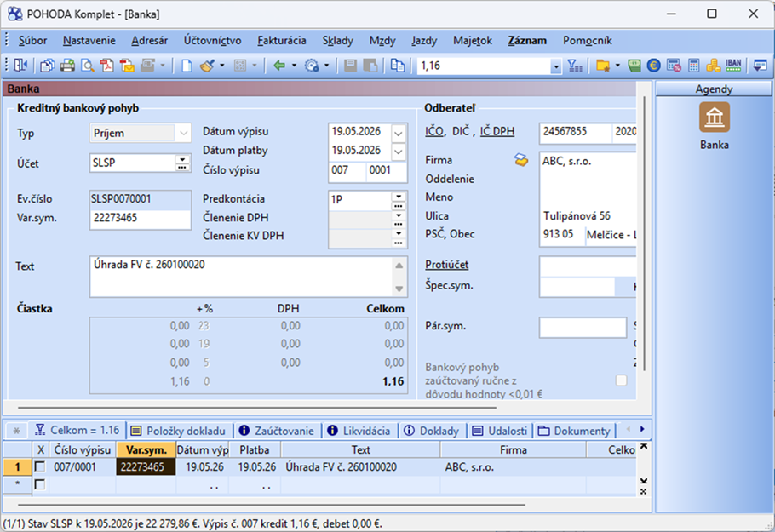Switch to the Položky dokladu tab
The image size is (775, 532).
tap(179, 431)
